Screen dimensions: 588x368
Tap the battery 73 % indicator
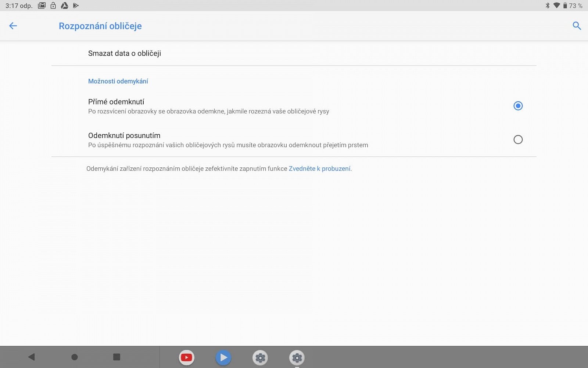(x=573, y=6)
